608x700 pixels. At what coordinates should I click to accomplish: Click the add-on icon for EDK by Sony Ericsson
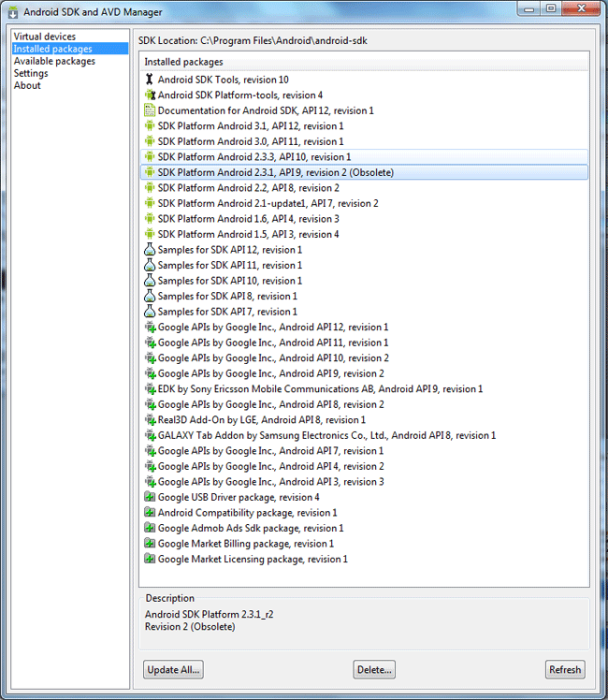tap(151, 389)
